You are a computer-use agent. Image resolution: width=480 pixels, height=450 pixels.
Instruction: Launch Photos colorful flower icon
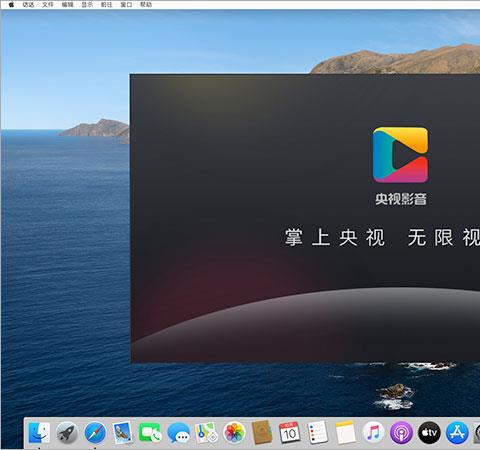point(234,433)
